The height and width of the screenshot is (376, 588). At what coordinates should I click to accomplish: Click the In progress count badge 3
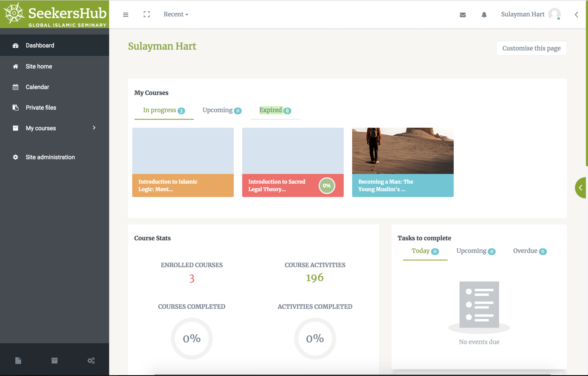(181, 111)
